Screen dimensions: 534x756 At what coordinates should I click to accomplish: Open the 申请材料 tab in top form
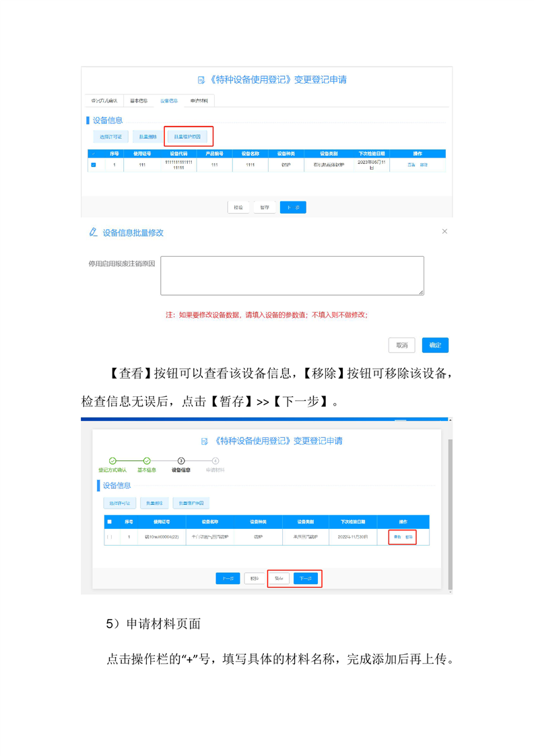click(199, 100)
